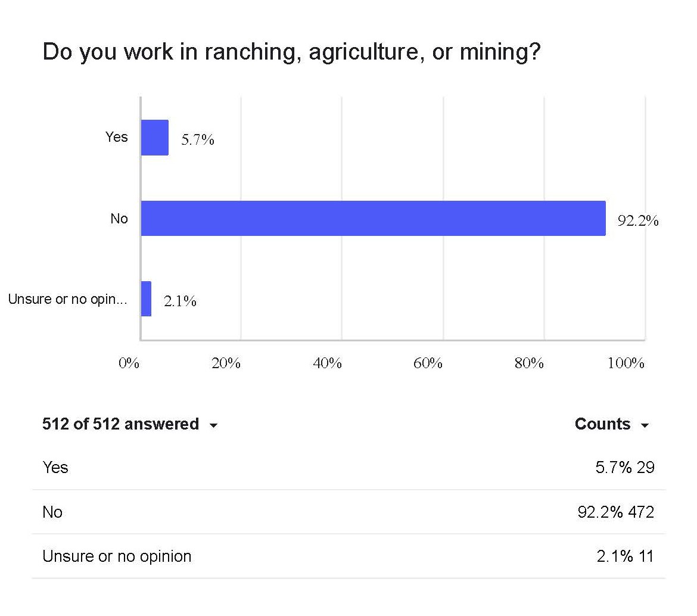Click the truncated 'Unsure or no opin...' axis label
The width and height of the screenshot is (697, 616).
[67, 299]
